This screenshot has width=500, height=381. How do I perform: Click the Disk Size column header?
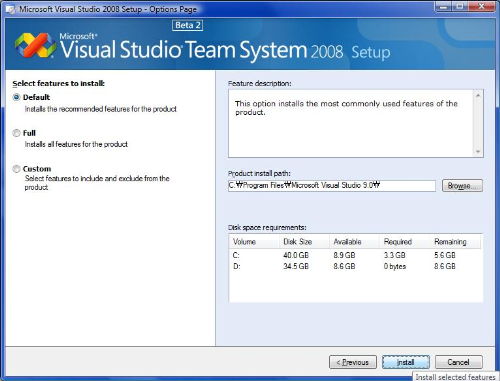tap(304, 242)
